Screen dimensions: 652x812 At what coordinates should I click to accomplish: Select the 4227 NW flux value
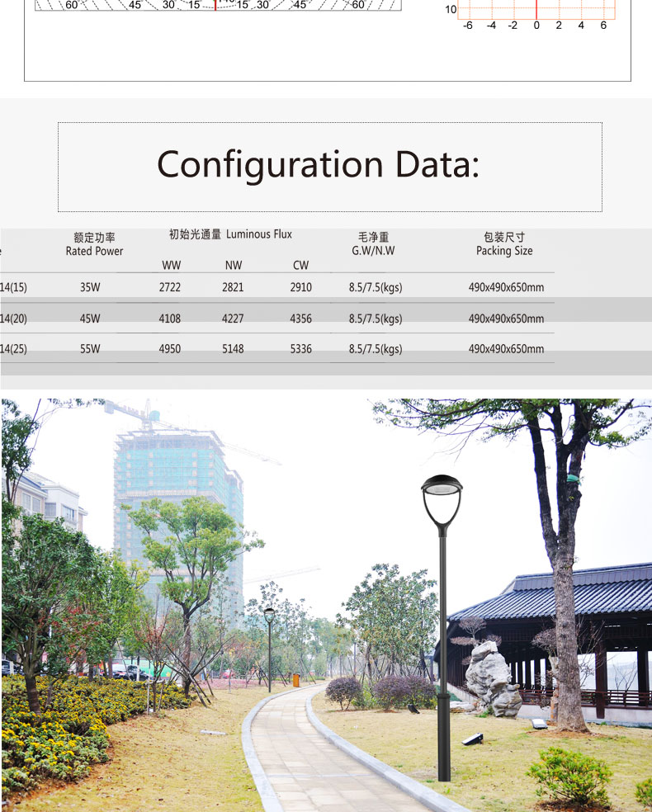pyautogui.click(x=233, y=319)
